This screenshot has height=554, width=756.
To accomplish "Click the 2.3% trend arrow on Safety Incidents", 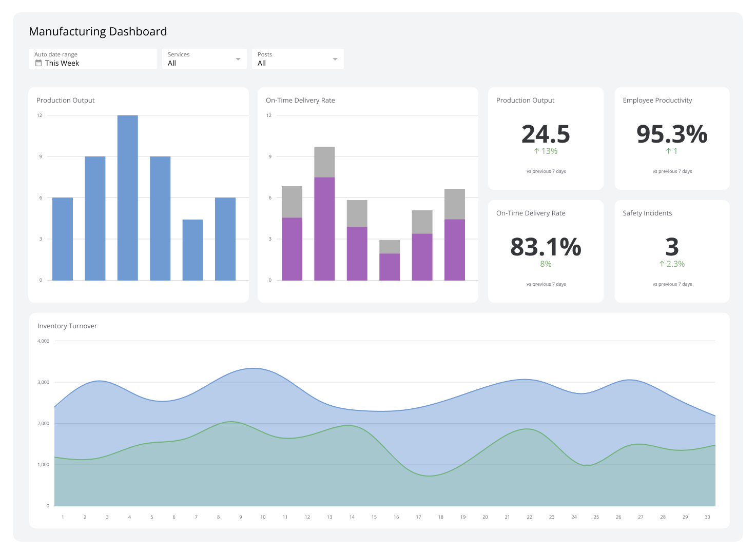I will coord(672,264).
